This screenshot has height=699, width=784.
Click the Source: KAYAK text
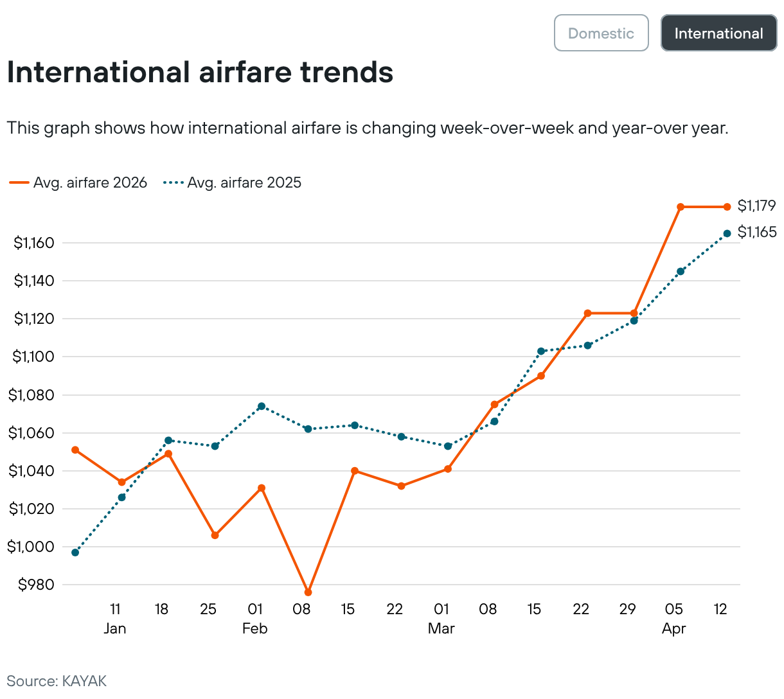pyautogui.click(x=57, y=681)
